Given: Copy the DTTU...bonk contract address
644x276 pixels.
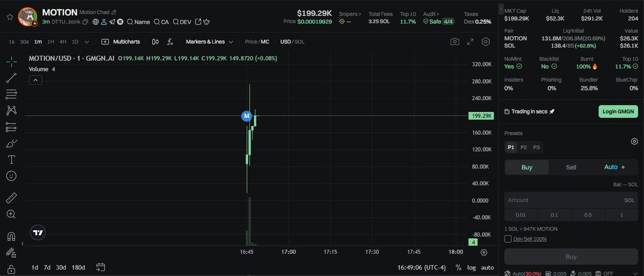Looking at the screenshot, I should (85, 22).
